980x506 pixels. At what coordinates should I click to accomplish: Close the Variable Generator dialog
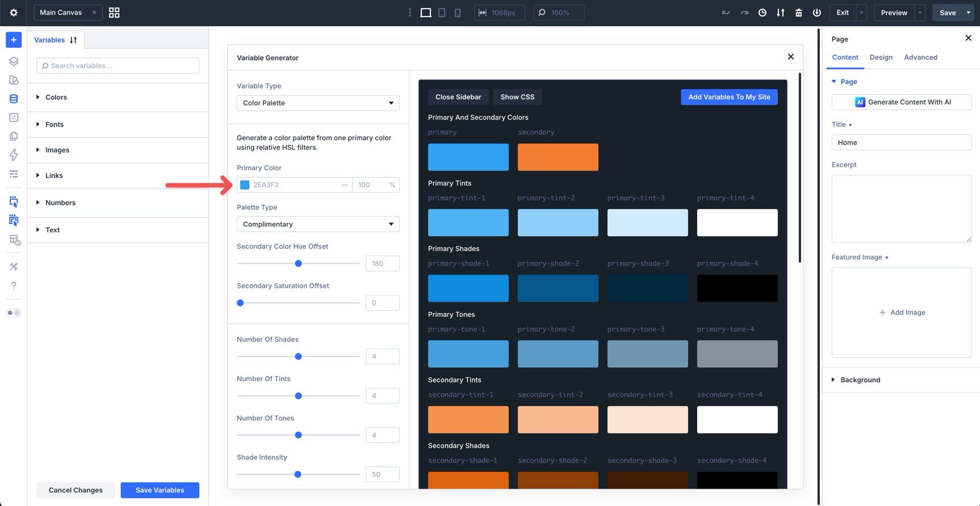tap(790, 57)
